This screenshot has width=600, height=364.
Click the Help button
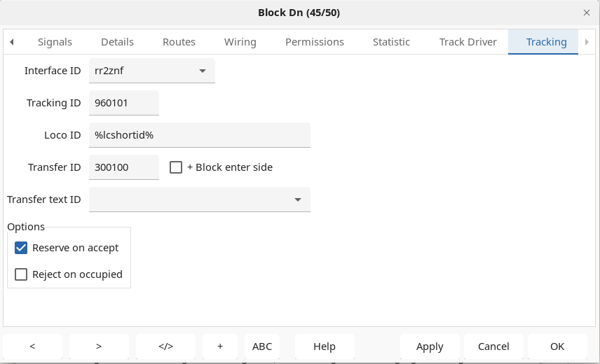[325, 346]
